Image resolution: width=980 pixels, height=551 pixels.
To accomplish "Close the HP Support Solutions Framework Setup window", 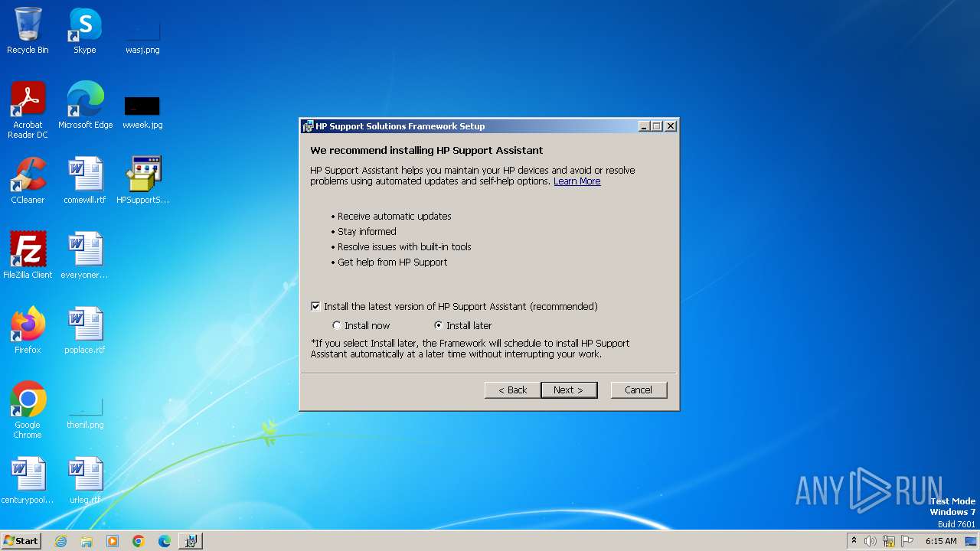I will click(x=671, y=126).
